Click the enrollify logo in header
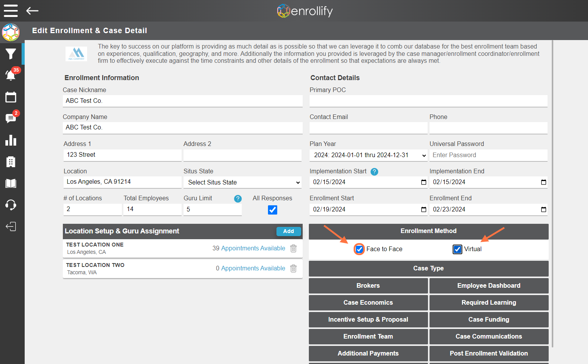The width and height of the screenshot is (588, 364). click(x=305, y=11)
